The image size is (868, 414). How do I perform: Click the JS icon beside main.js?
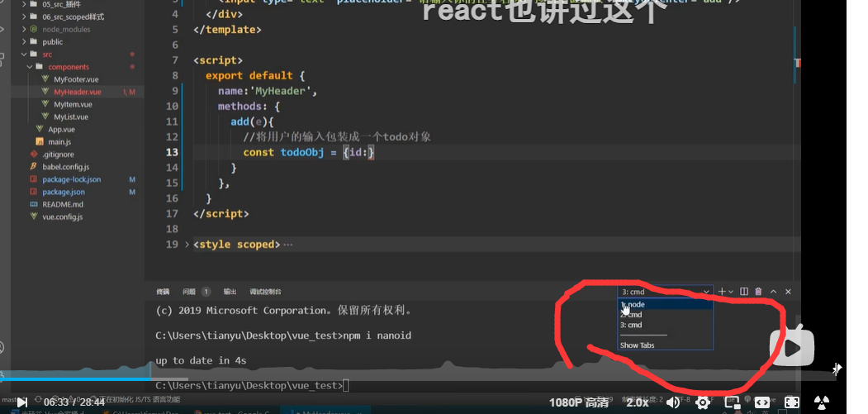click(40, 142)
